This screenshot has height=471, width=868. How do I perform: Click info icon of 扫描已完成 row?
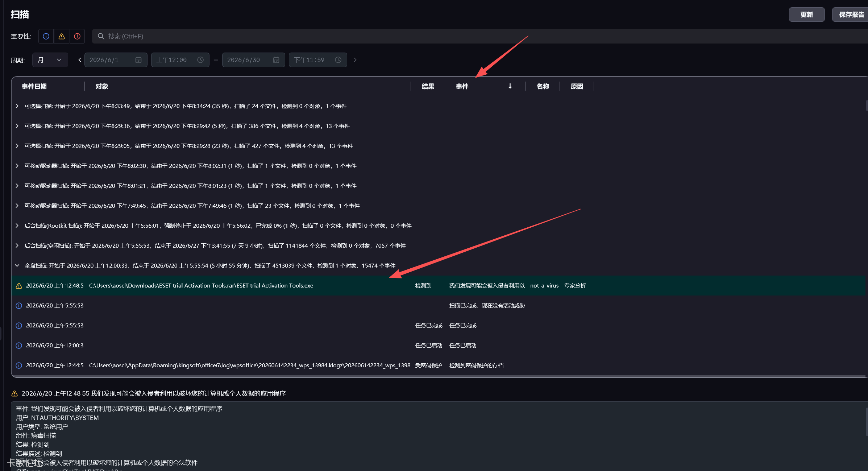click(x=19, y=306)
